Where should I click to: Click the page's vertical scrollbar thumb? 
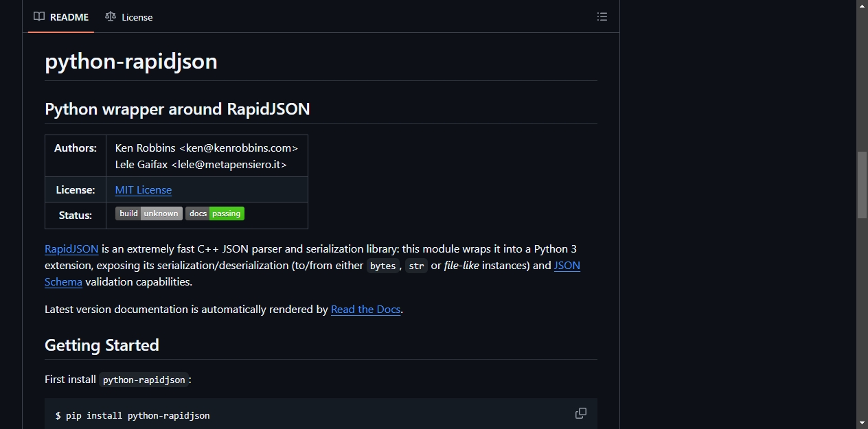coord(862,184)
